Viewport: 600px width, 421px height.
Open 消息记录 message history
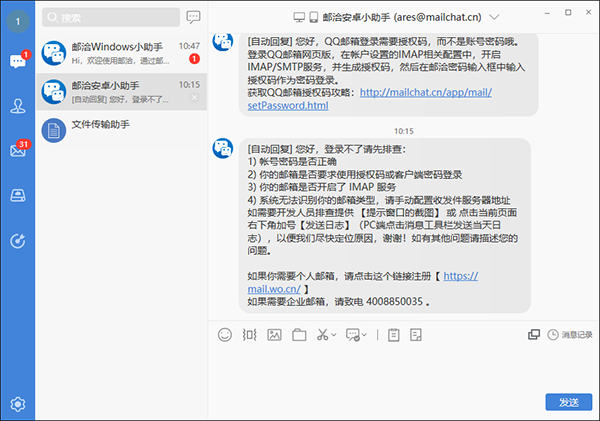point(570,335)
